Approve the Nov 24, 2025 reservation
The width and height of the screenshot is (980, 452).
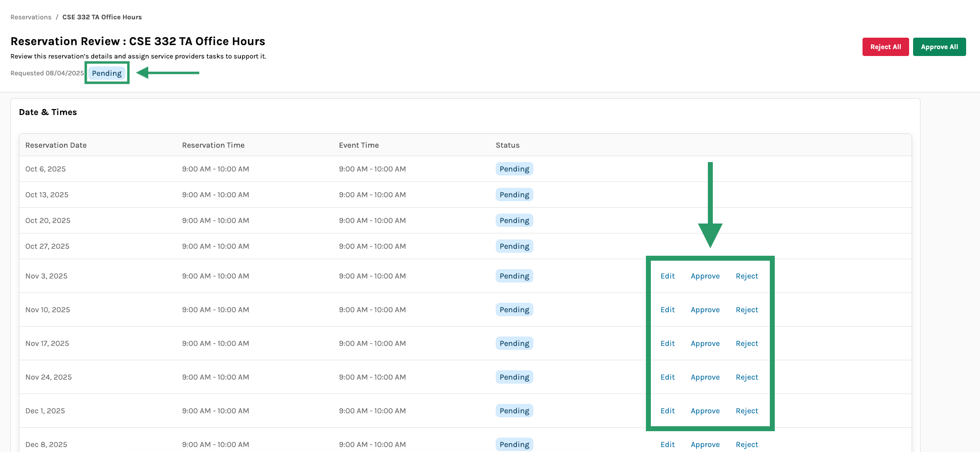(705, 377)
